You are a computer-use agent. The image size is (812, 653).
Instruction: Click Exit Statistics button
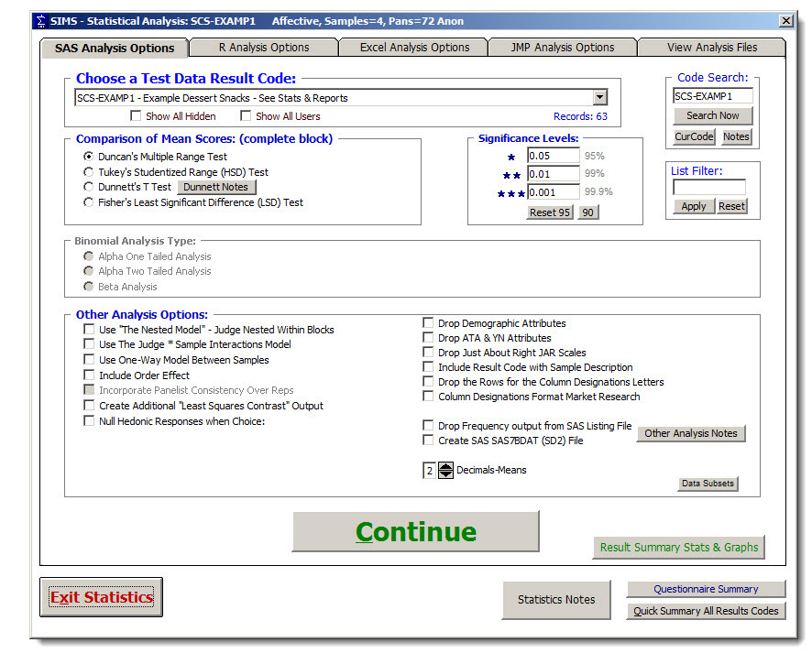102,597
